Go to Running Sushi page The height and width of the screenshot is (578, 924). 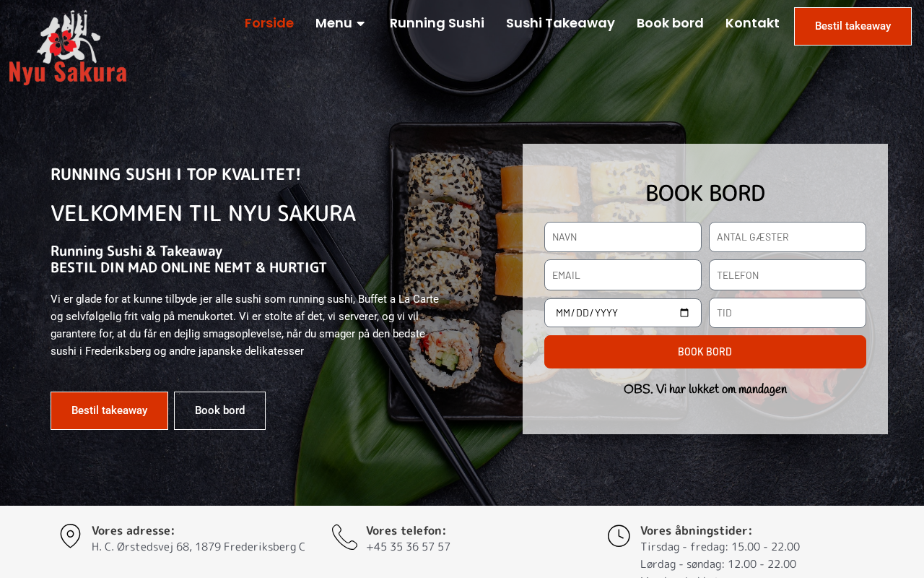[437, 23]
